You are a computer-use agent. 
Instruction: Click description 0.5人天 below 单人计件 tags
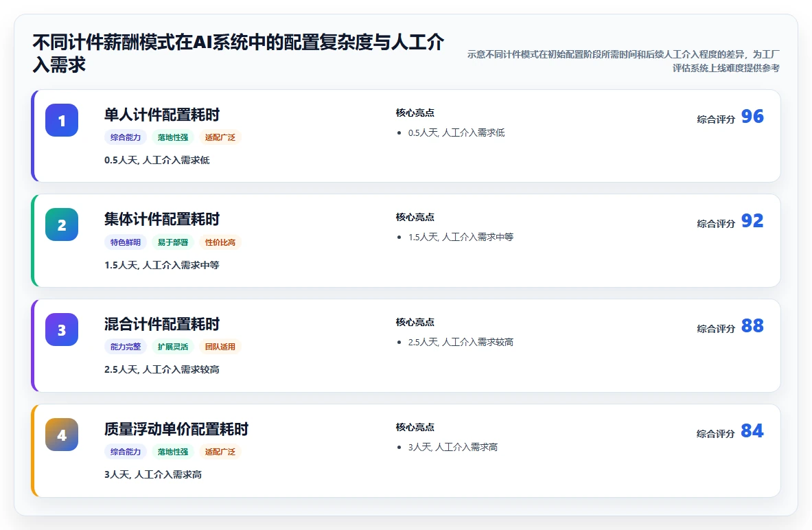(157, 160)
